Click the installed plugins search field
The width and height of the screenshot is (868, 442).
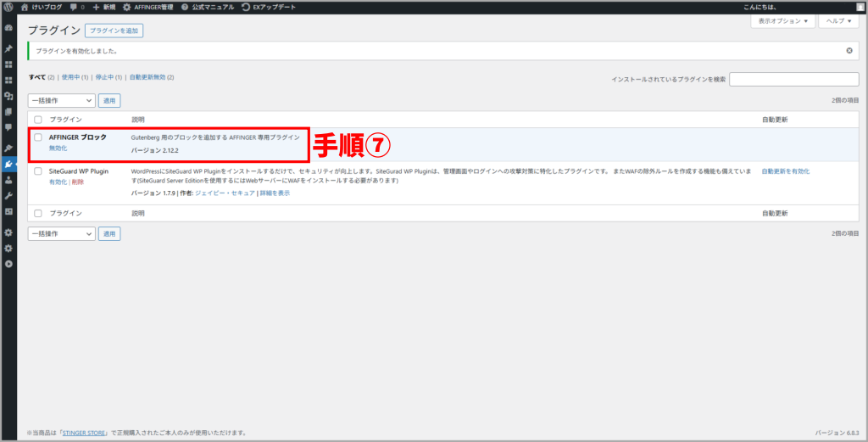point(793,79)
